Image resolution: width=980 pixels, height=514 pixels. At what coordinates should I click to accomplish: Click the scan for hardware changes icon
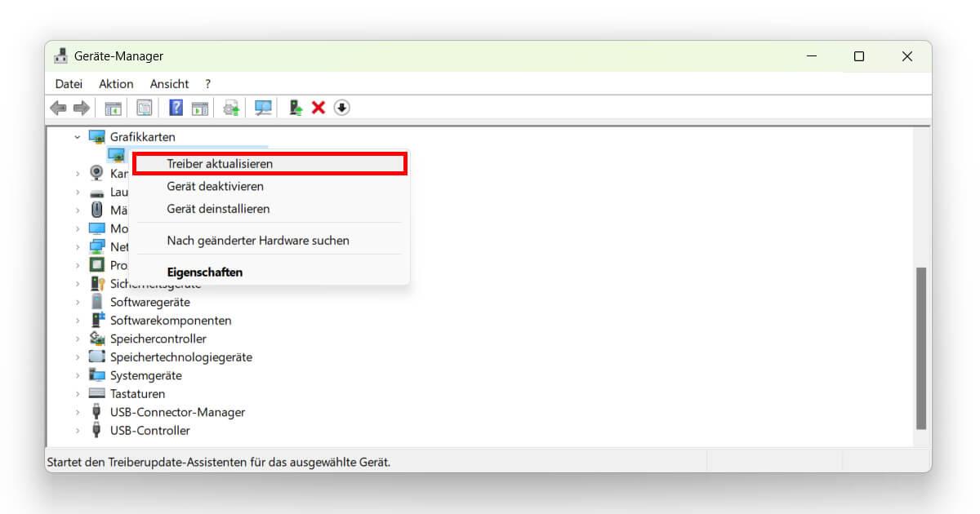(x=262, y=107)
